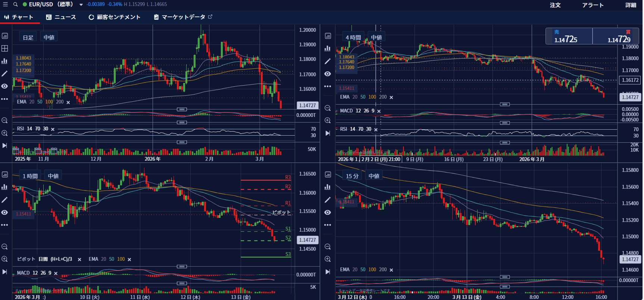The image size is (644, 300).
Task: Open timeframe dropdown 15分 on bottom-right chart
Action: coord(352,176)
